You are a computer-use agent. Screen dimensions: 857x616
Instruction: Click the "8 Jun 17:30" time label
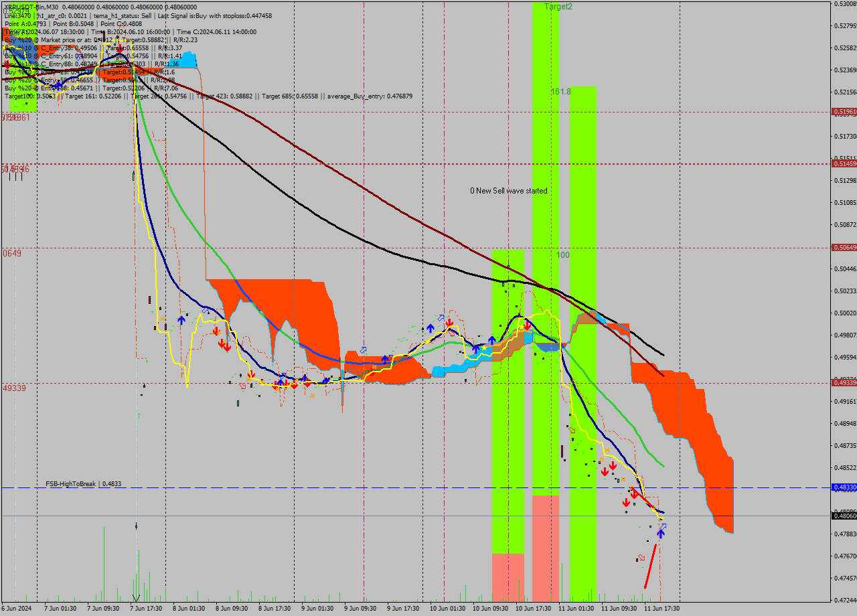[x=275, y=609]
